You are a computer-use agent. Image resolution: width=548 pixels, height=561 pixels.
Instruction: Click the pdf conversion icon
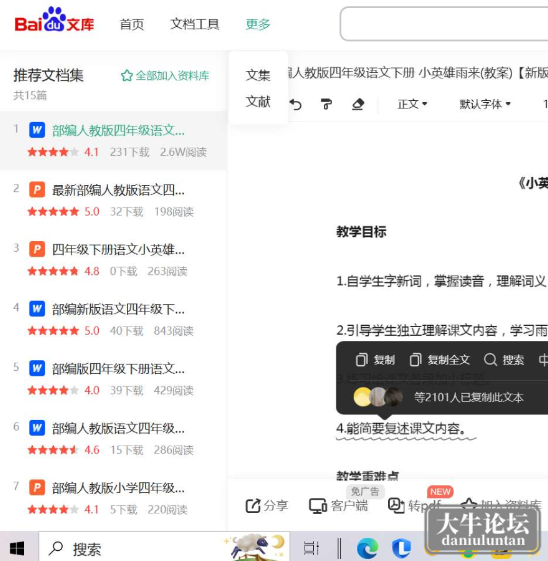[x=396, y=506]
